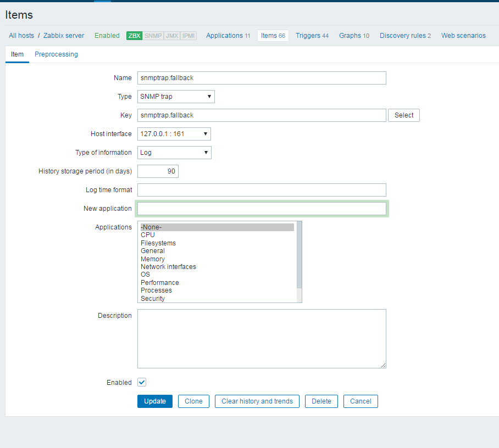Select Filesystems in the Applications list
This screenshot has height=448, width=499.
point(217,243)
